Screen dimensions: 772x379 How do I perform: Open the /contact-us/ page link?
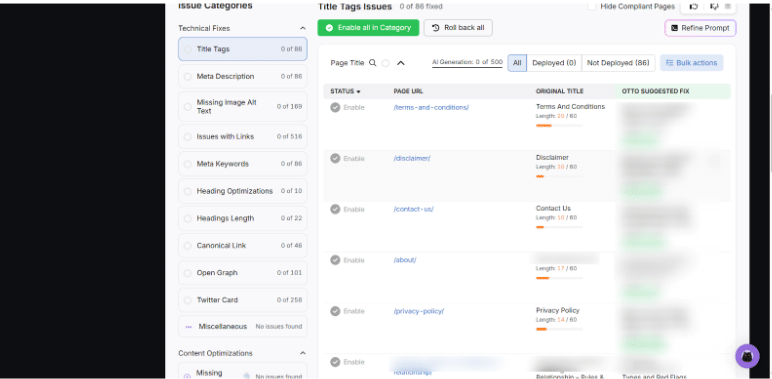pyautogui.click(x=414, y=209)
